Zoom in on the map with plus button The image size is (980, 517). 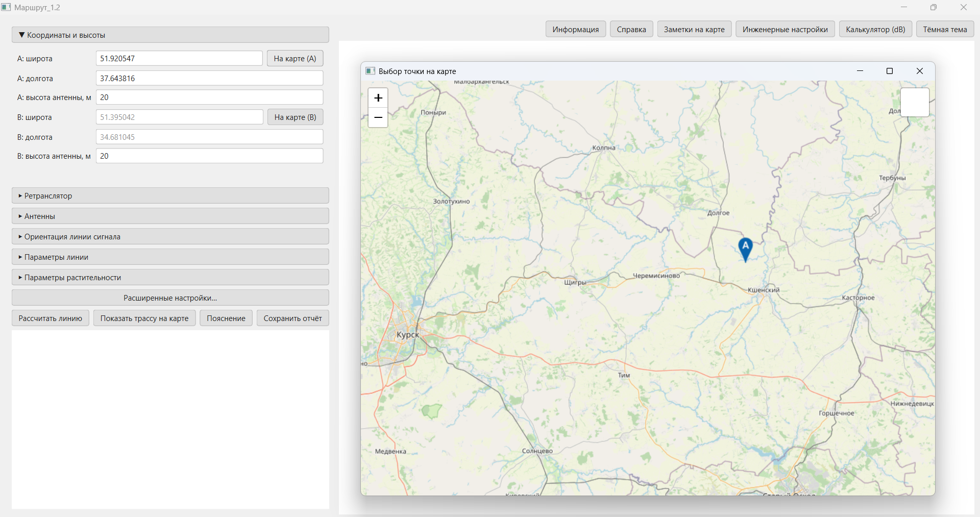click(378, 98)
